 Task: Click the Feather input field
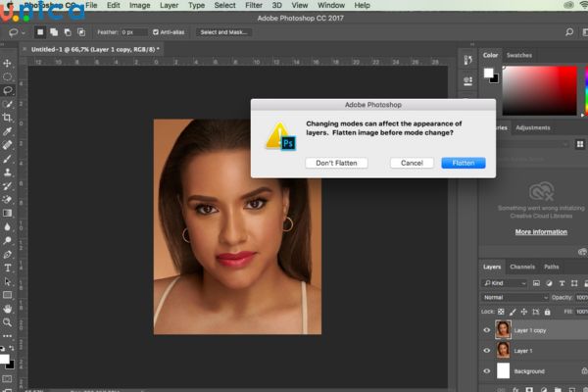(x=132, y=32)
